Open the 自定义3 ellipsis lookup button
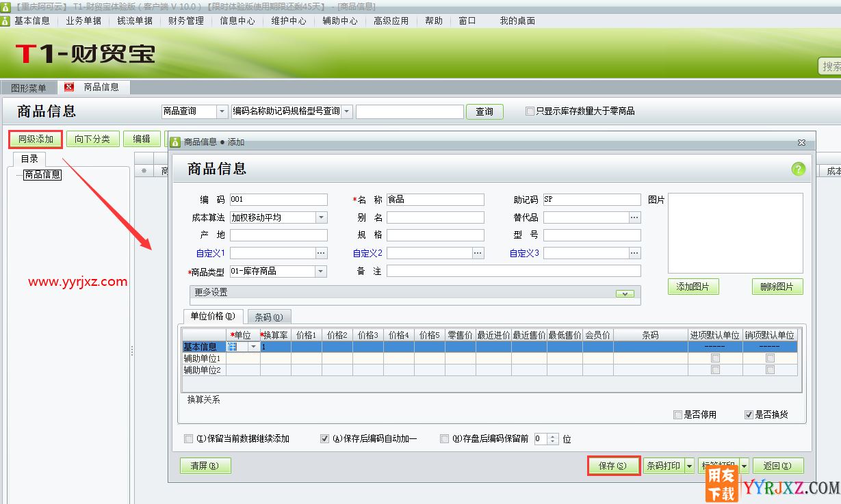 pyautogui.click(x=635, y=253)
